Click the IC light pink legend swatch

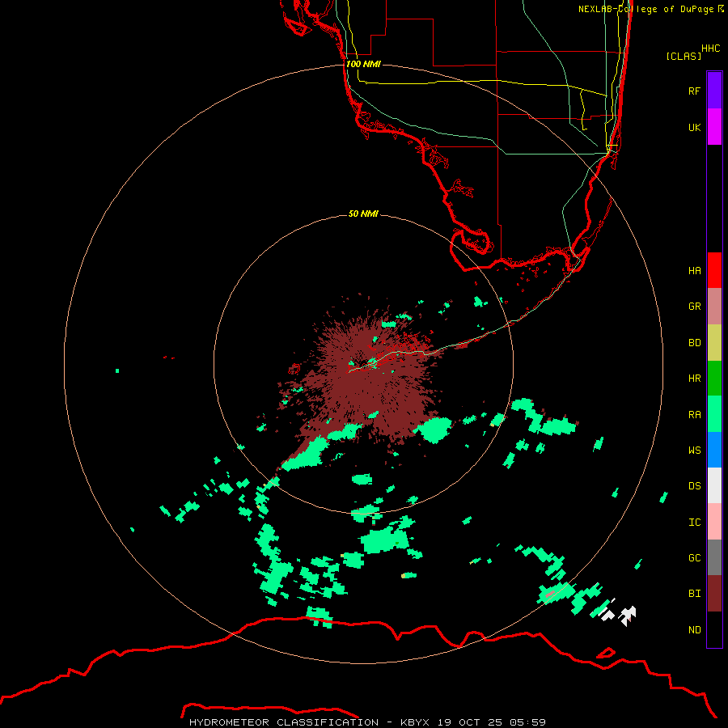714,522
